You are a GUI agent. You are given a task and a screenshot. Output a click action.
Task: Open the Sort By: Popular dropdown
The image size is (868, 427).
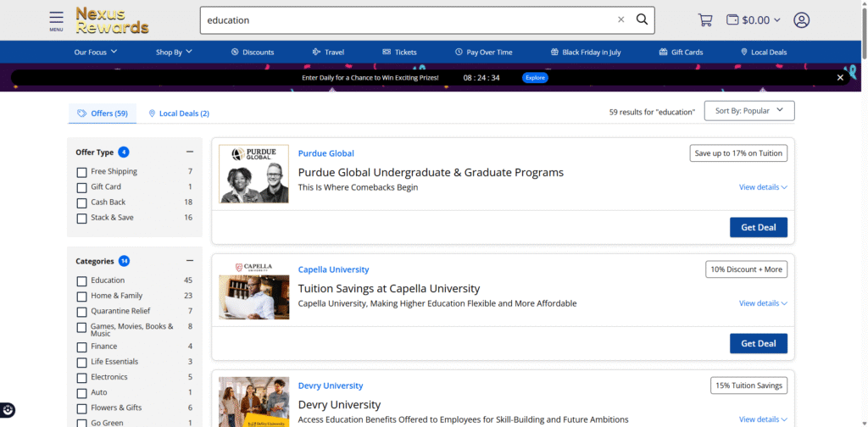pos(749,111)
